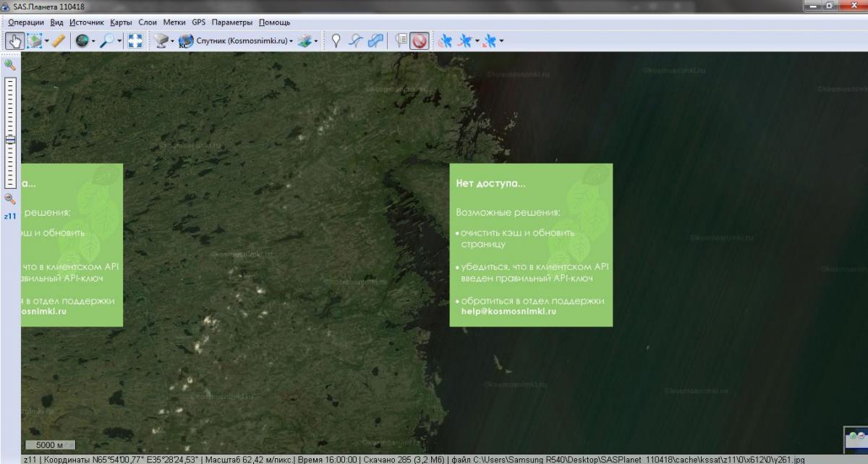The image size is (868, 464).
Task: Open the Параметры menu
Action: 231,22
